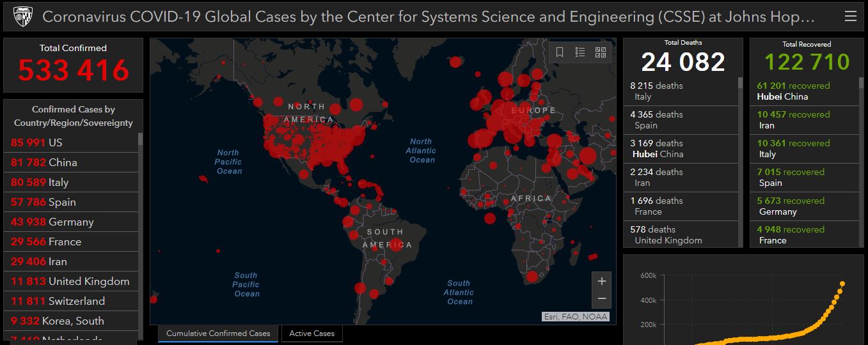
Task: Click the Total Recovered 122 710 figure
Action: [x=807, y=62]
